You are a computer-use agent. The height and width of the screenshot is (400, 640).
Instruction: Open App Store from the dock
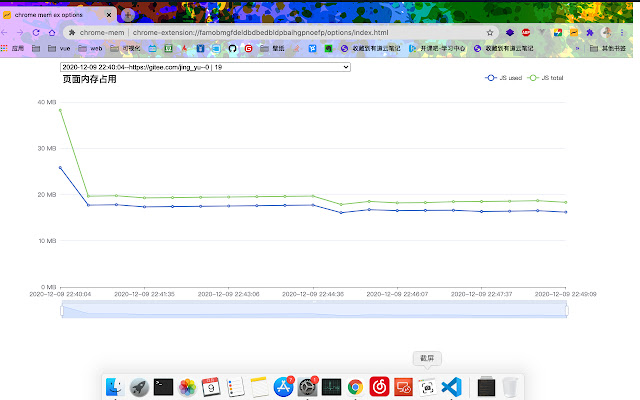pyautogui.click(x=283, y=387)
